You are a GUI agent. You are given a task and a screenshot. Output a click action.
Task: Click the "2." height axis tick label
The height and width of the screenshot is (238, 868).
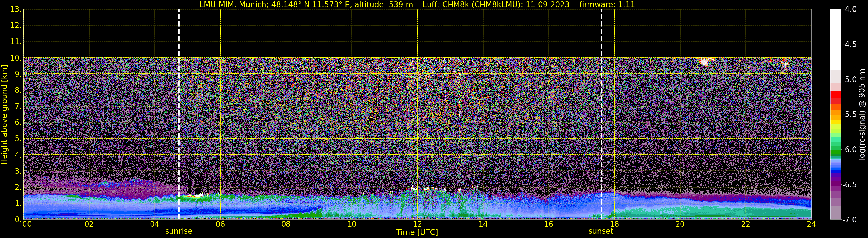18,188
